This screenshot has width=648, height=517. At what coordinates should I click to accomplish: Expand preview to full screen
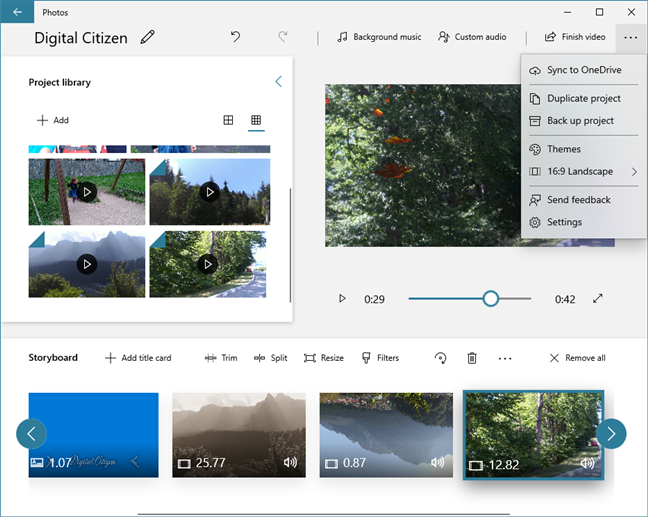click(598, 298)
